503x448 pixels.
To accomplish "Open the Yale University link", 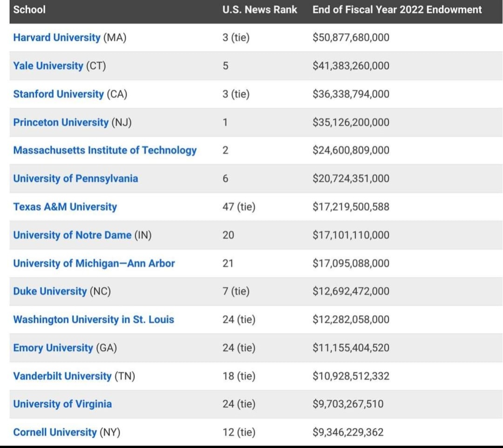I will pos(48,66).
